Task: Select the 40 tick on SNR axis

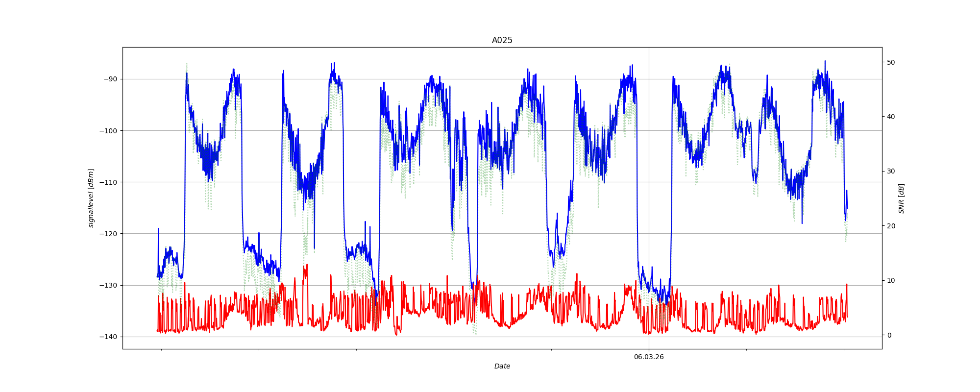Action: 891,117
